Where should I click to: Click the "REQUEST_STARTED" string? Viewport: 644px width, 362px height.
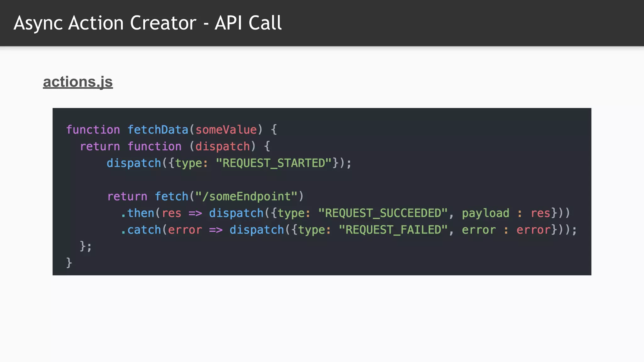[274, 163]
